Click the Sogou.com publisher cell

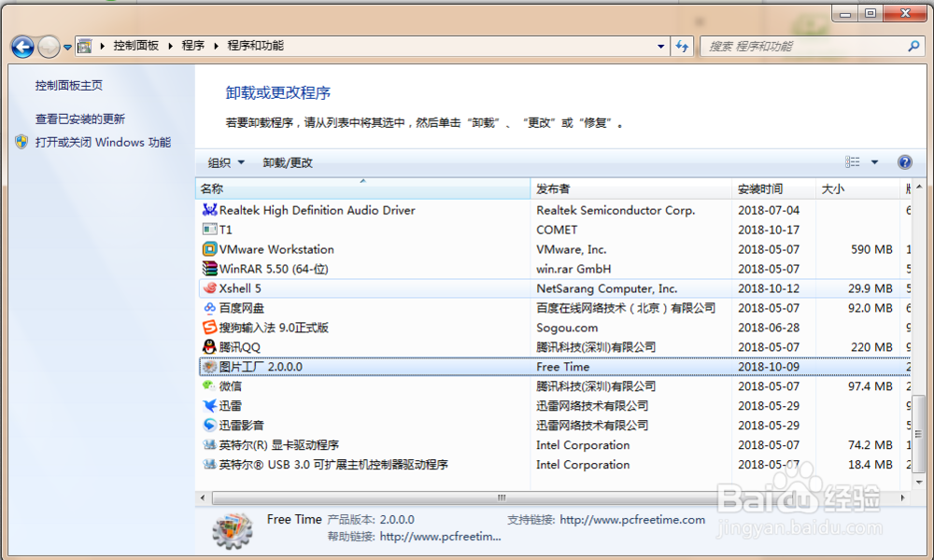point(567,328)
